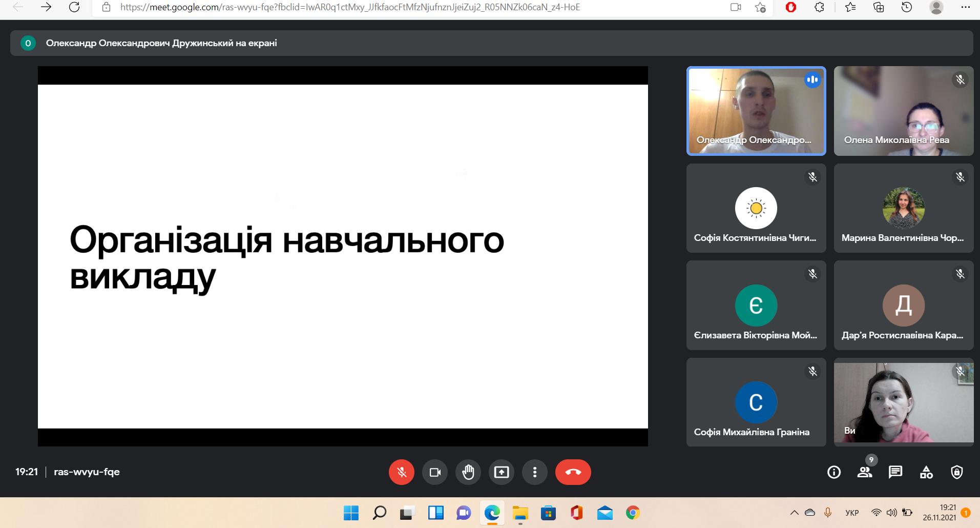
Task: Toggle the camera on or off
Action: (435, 472)
